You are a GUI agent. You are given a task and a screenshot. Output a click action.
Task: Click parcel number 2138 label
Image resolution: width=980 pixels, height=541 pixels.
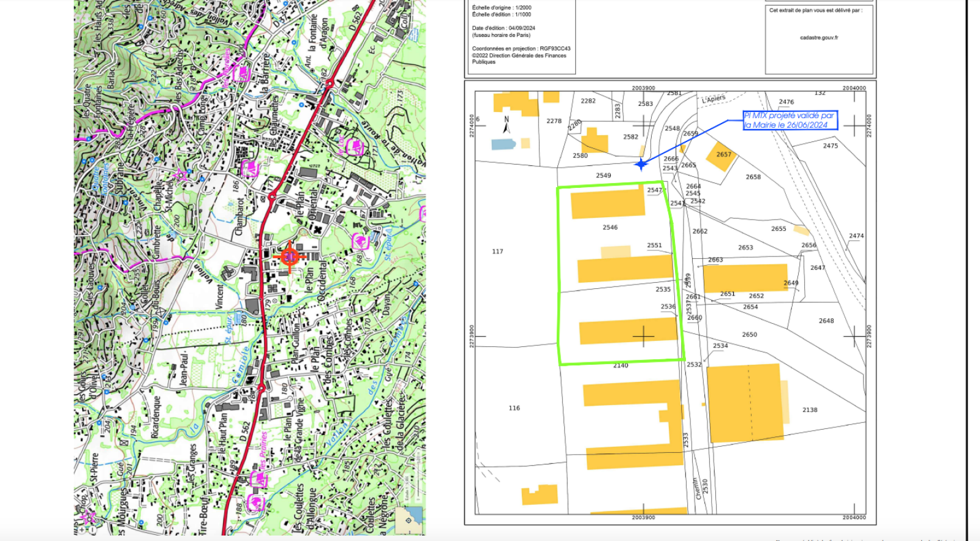coord(810,410)
